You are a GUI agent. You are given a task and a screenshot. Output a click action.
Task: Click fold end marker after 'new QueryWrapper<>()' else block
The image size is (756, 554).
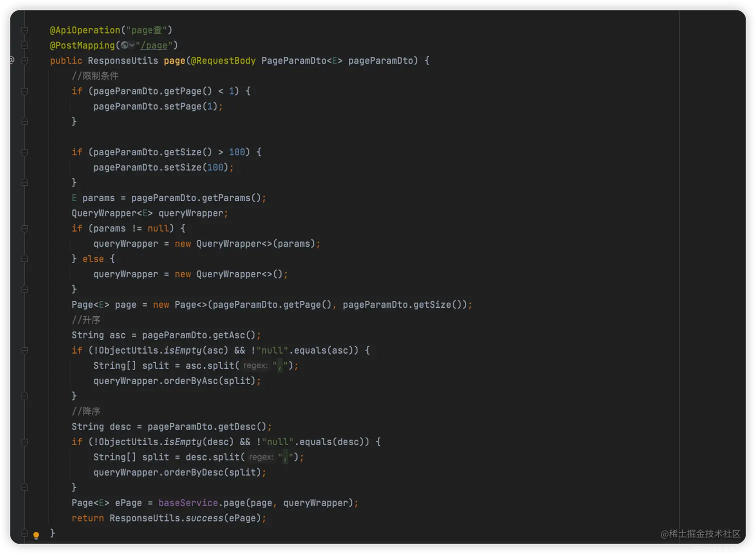click(24, 289)
